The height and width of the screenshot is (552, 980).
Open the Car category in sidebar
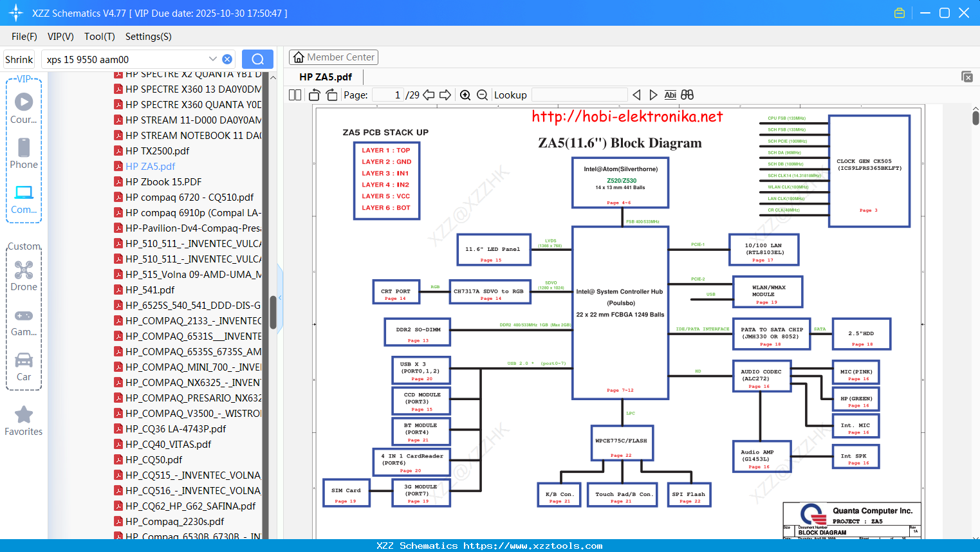click(x=24, y=366)
